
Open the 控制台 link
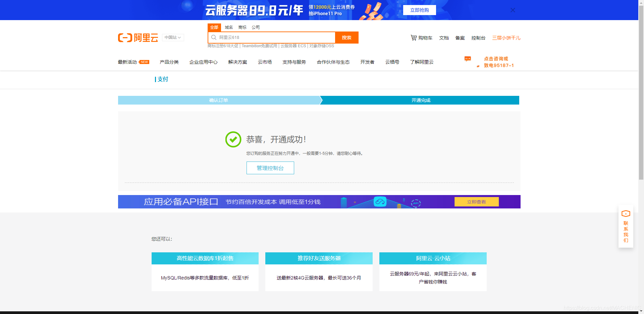tap(478, 38)
